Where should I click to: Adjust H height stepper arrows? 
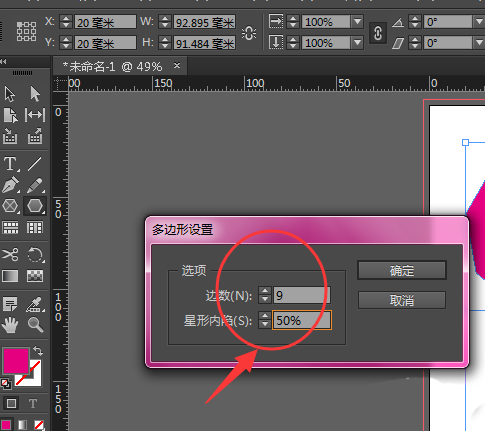pos(165,43)
